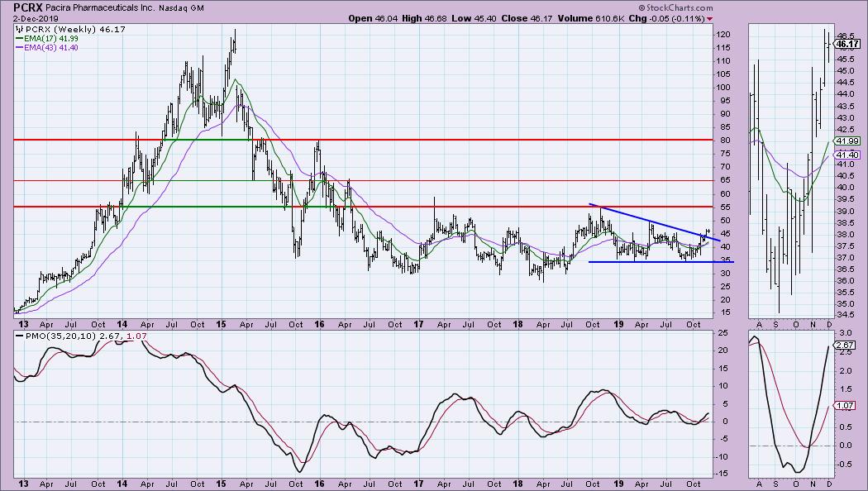Click the -15 label on the main PMO axis
Image resolution: width=868 pixels, height=491 pixels.
click(722, 474)
